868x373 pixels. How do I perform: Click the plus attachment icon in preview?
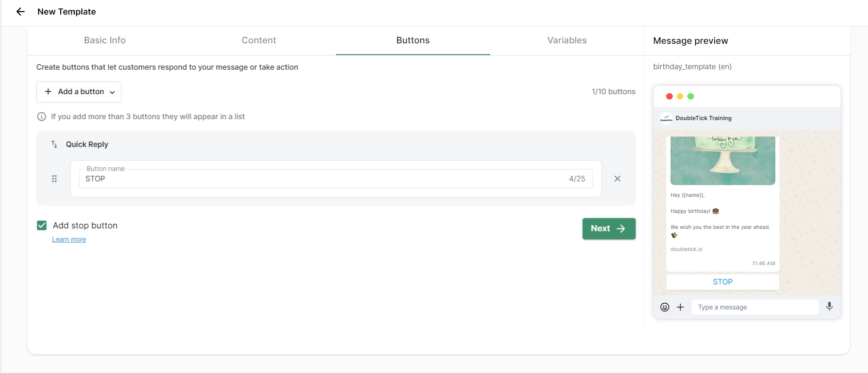point(680,307)
